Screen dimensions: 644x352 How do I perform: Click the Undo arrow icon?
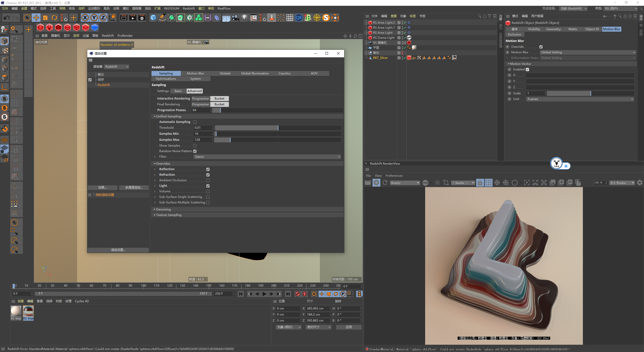(x=7, y=18)
